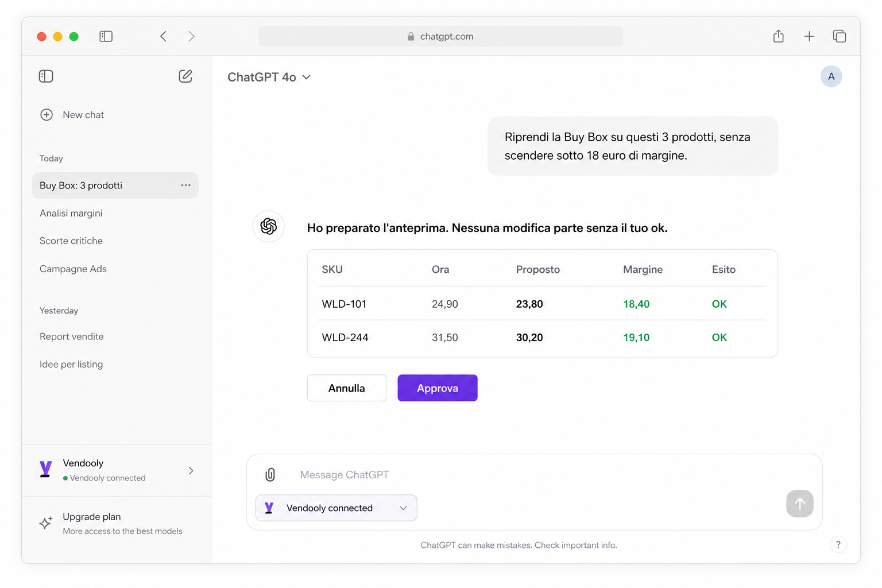882x588 pixels.
Task: Go back with browser back arrow
Action: point(164,36)
